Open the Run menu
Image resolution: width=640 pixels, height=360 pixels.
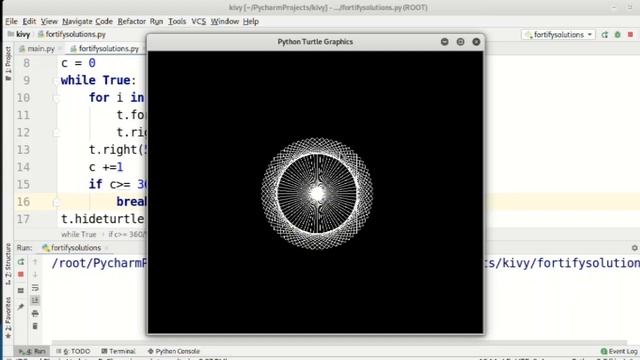pos(156,21)
